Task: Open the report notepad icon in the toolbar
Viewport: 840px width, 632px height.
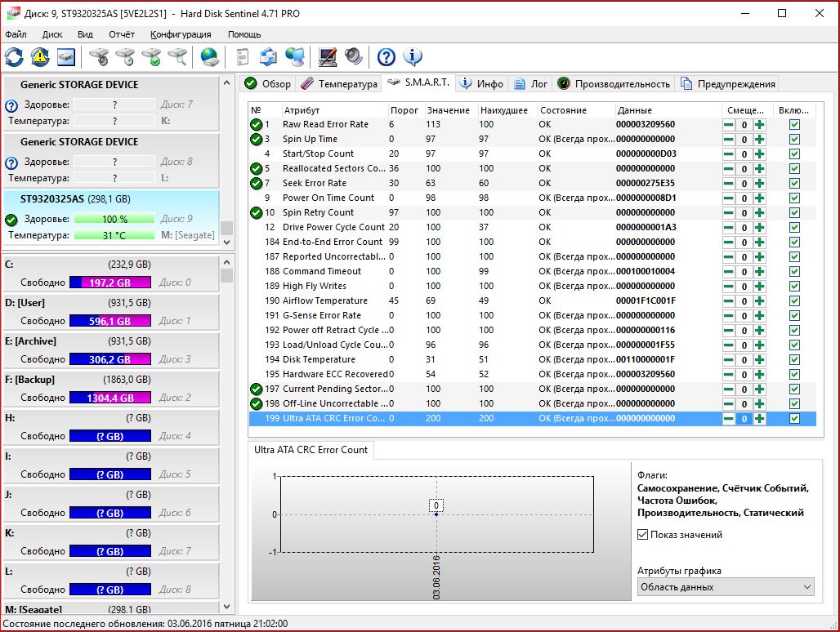Action: click(x=243, y=56)
